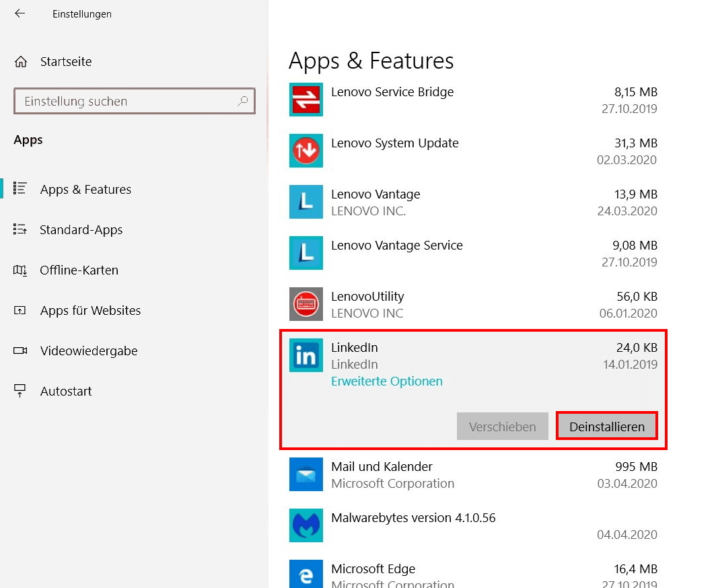Click the LinkedIn size 24,0 KB
Image resolution: width=716 pixels, height=588 pixels.
click(637, 347)
